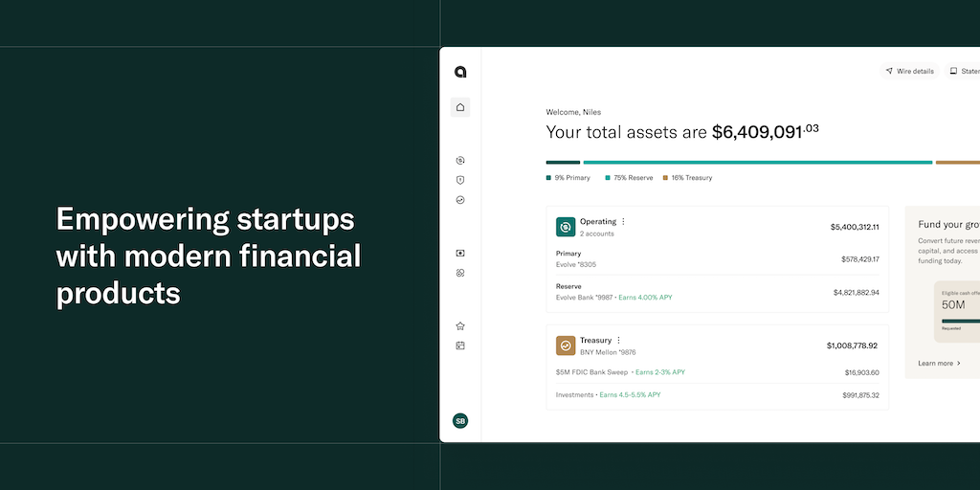Screen dimensions: 980x490
Task: Select the Primary Evolve account row
Action: pos(717,258)
